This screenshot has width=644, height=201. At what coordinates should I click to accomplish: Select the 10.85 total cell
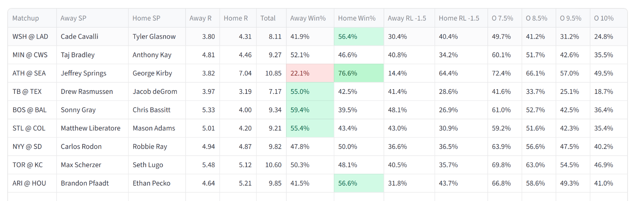[271, 73]
